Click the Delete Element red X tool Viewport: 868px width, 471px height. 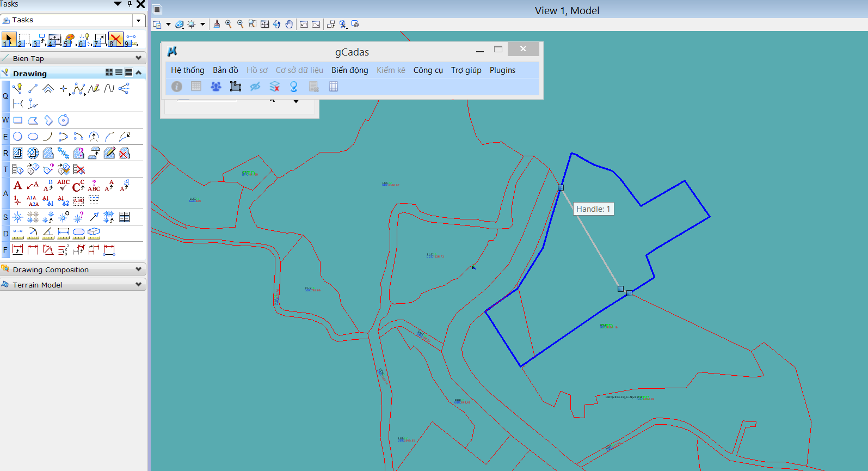pyautogui.click(x=115, y=40)
